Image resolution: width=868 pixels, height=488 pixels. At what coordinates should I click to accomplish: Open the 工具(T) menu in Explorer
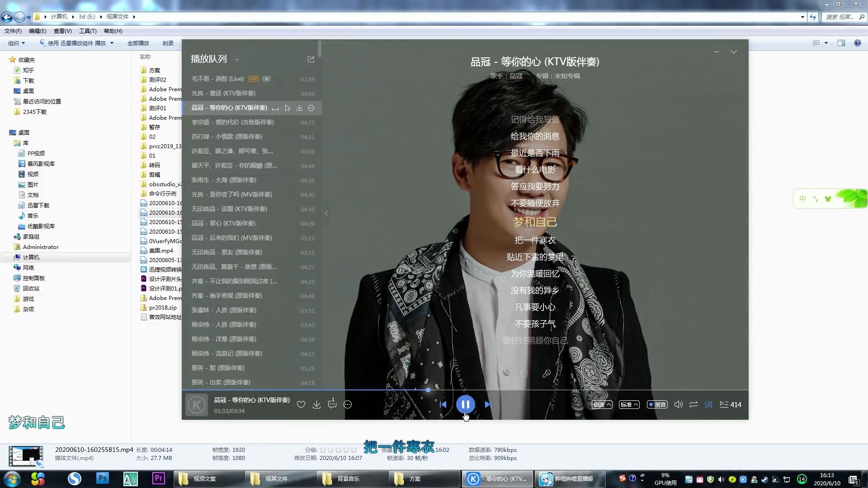click(88, 31)
